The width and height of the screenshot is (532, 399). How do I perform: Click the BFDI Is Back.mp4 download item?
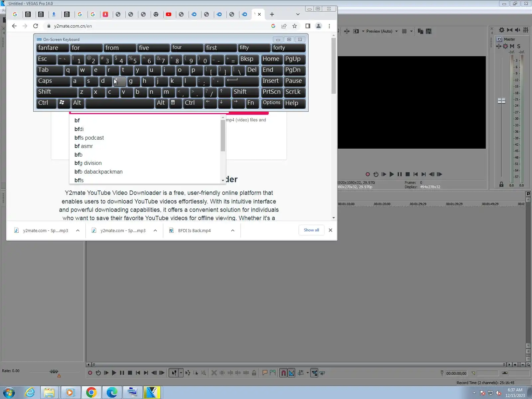pos(195,230)
